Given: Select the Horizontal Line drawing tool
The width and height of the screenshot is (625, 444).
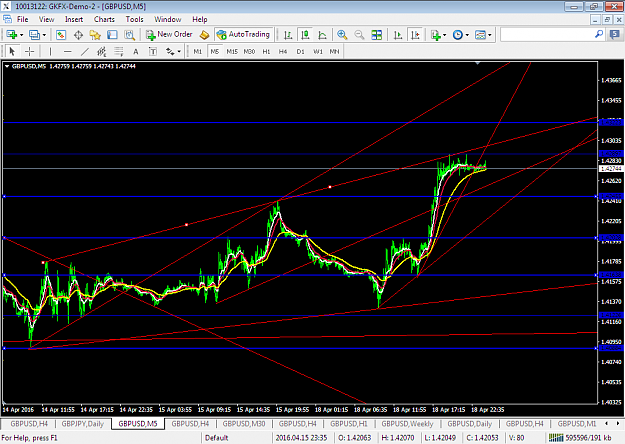Looking at the screenshot, I should 68,51.
